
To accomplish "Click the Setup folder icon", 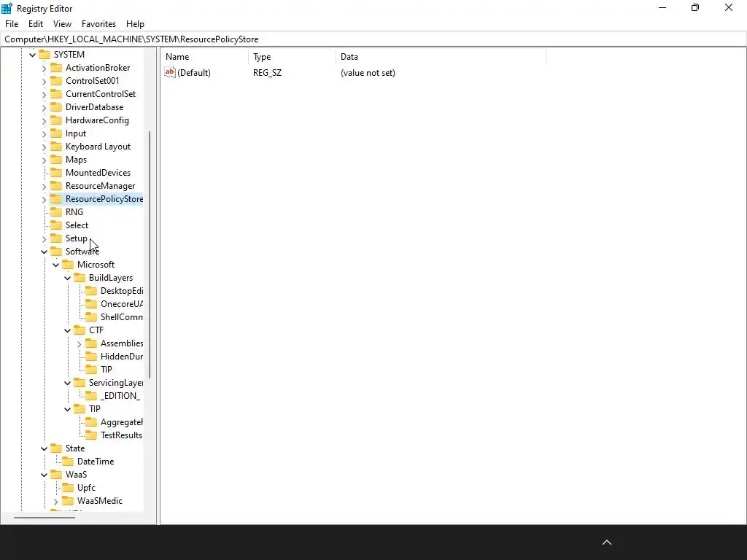I will pos(56,238).
